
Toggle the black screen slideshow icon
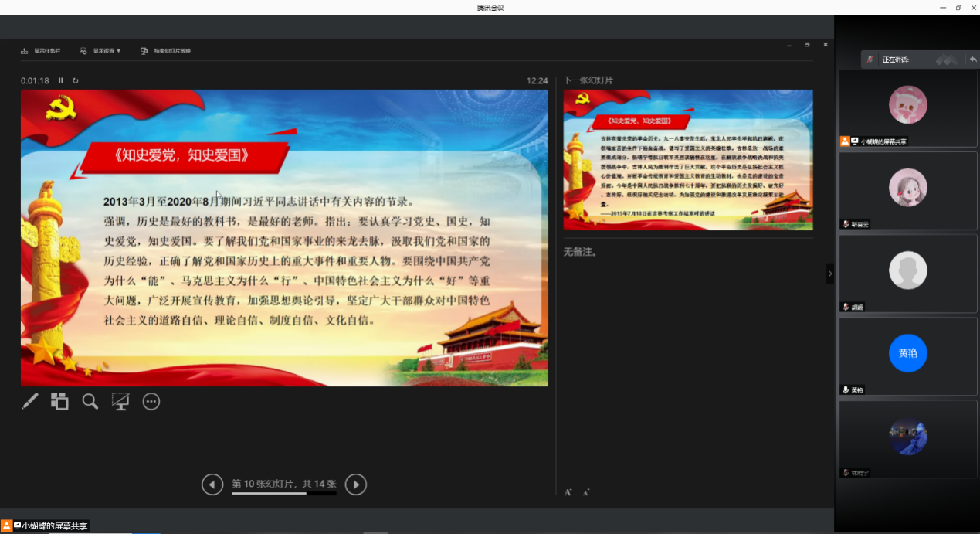tap(120, 401)
